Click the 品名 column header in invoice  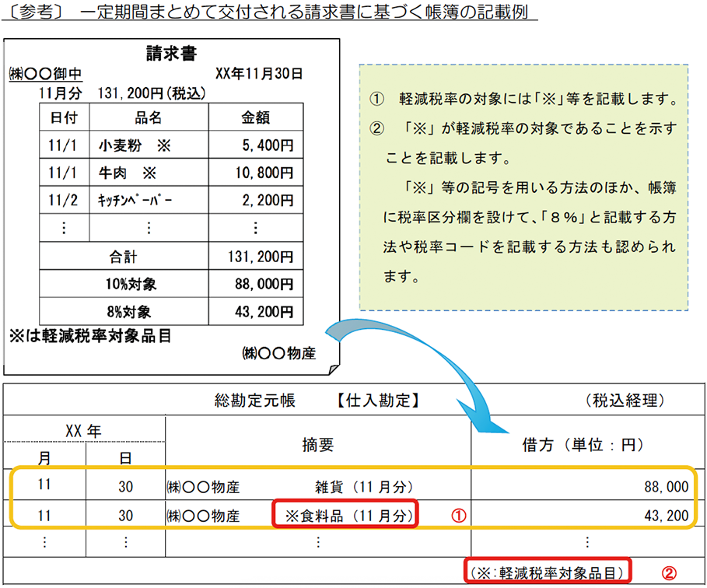(148, 117)
